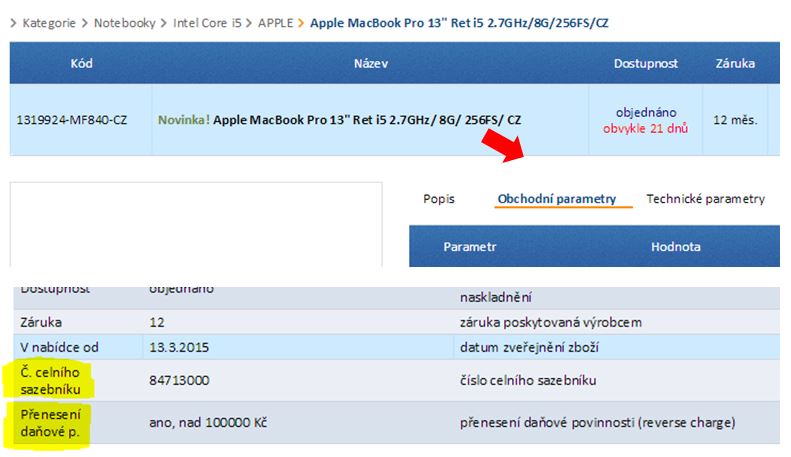Screen dimensions: 791x457
Task: Click chevron before Kategorie breadcrumb
Action: (13, 23)
